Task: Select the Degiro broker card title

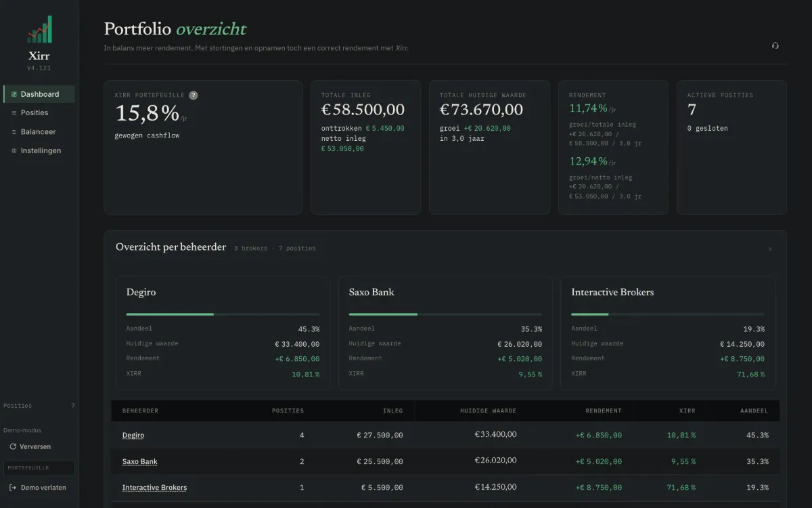Action: tap(141, 293)
